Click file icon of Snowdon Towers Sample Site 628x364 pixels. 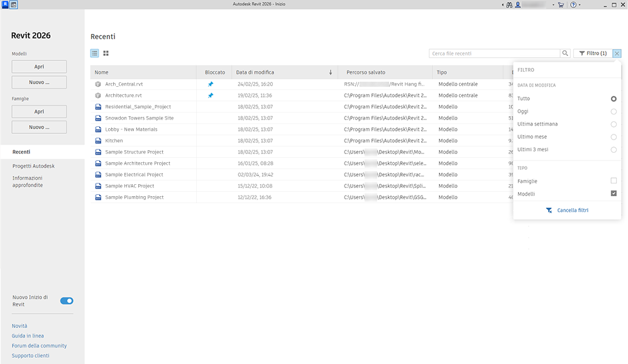coord(98,118)
